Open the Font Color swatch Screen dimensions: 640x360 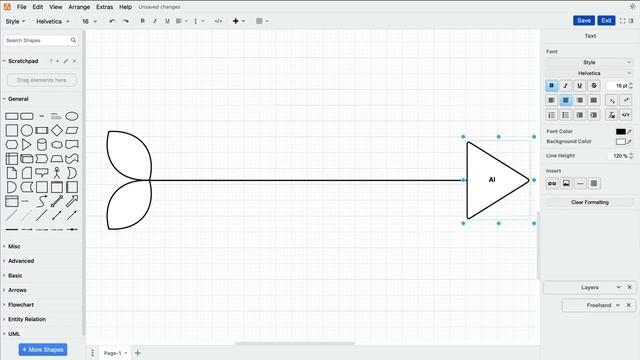click(620, 131)
